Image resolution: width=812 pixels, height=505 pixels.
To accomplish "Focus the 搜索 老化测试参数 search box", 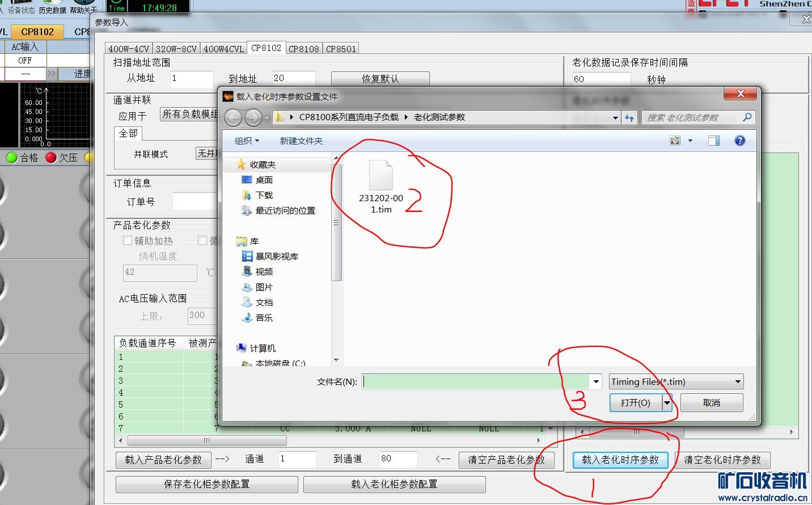I will pyautogui.click(x=692, y=117).
